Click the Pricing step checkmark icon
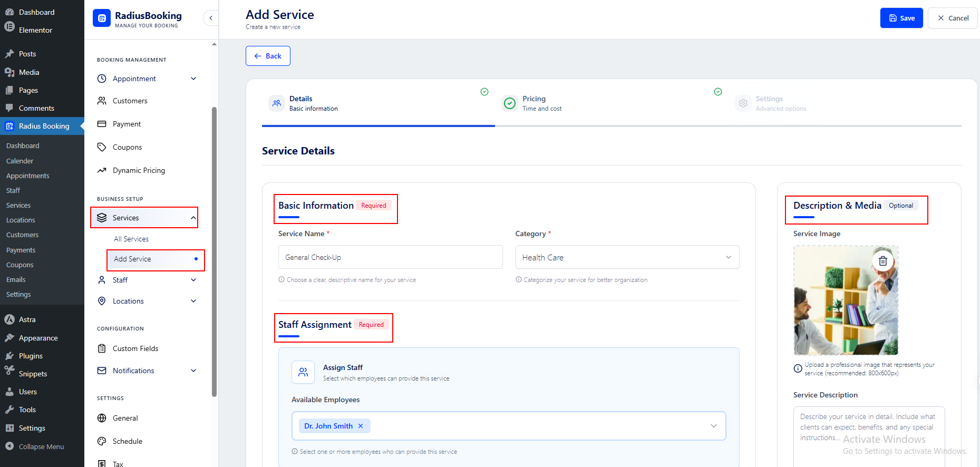Image resolution: width=980 pixels, height=467 pixels. (510, 103)
